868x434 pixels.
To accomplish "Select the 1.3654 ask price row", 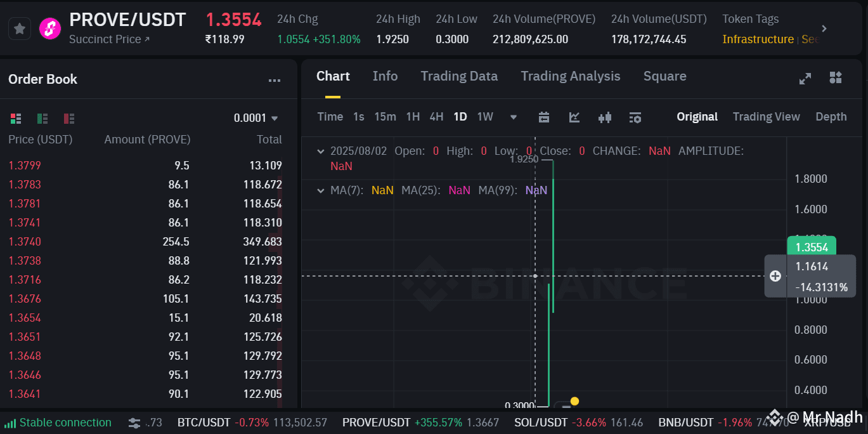I will pyautogui.click(x=145, y=318).
